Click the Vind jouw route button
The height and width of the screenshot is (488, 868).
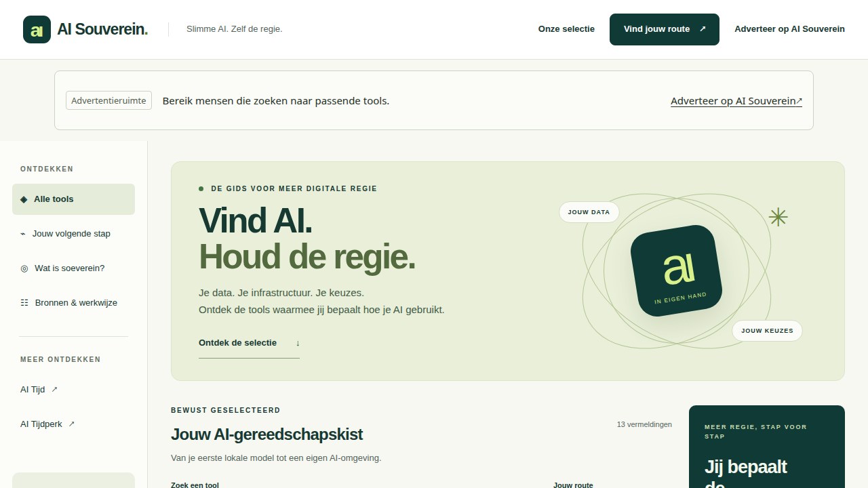pos(665,29)
